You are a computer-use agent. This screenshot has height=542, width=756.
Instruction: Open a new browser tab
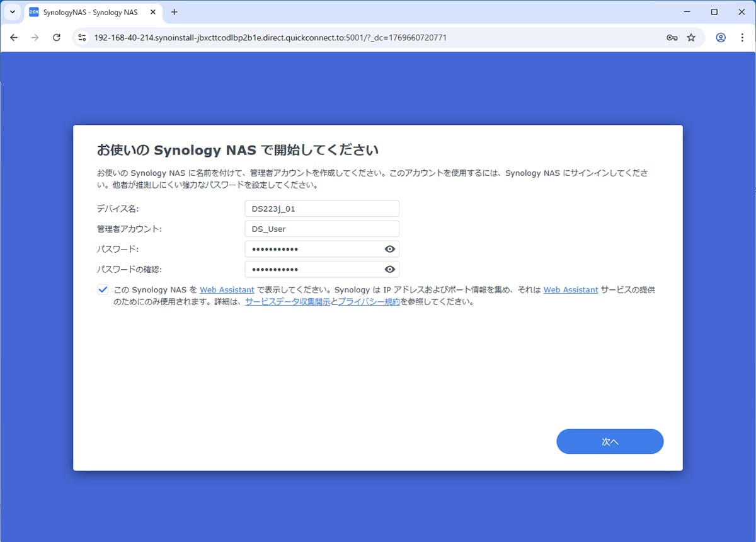(x=175, y=12)
